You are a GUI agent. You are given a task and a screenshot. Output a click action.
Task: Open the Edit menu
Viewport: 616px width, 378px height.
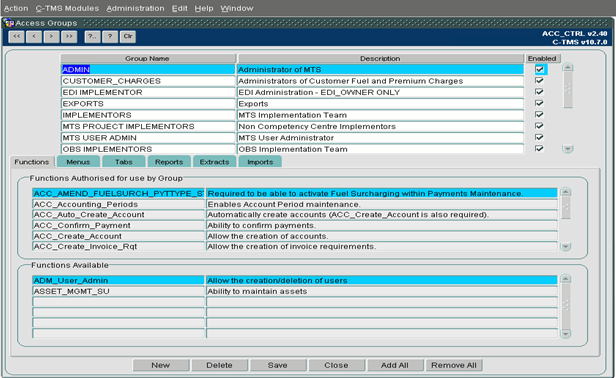180,8
